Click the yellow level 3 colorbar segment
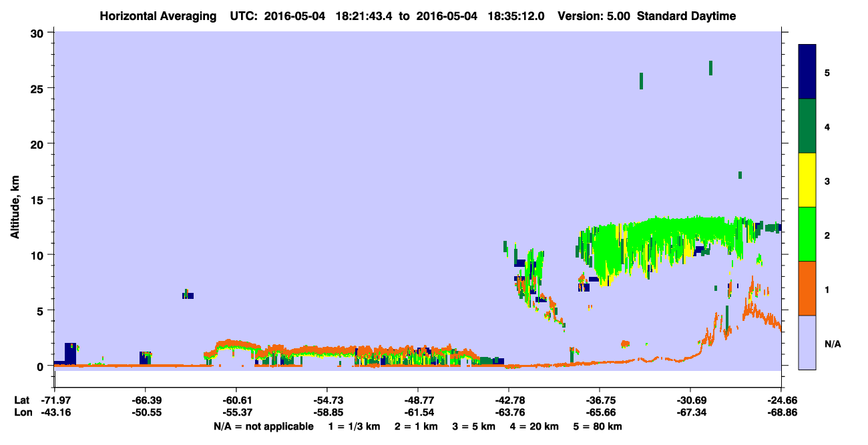The height and width of the screenshot is (445, 868). pos(807,180)
